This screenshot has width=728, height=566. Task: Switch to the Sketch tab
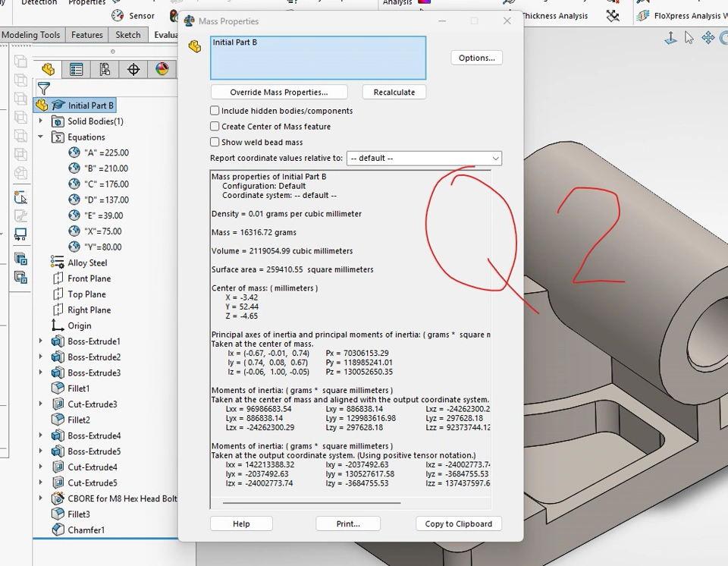pyautogui.click(x=127, y=35)
